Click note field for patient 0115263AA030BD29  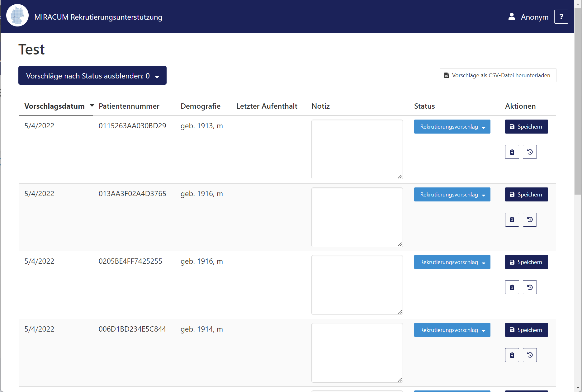click(357, 149)
